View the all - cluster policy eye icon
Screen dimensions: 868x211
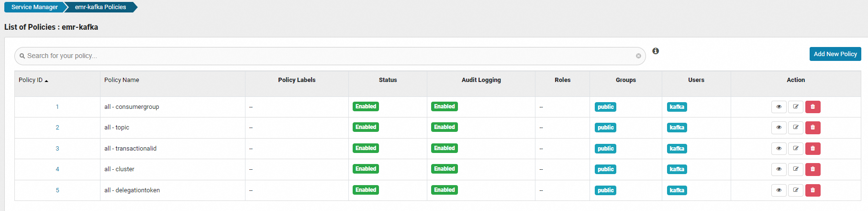tap(779, 169)
